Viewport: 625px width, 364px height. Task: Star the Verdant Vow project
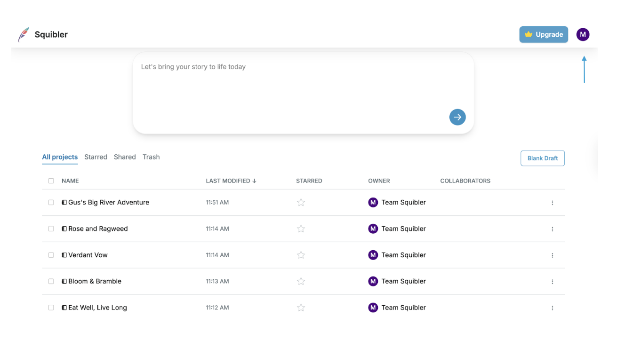[301, 255]
